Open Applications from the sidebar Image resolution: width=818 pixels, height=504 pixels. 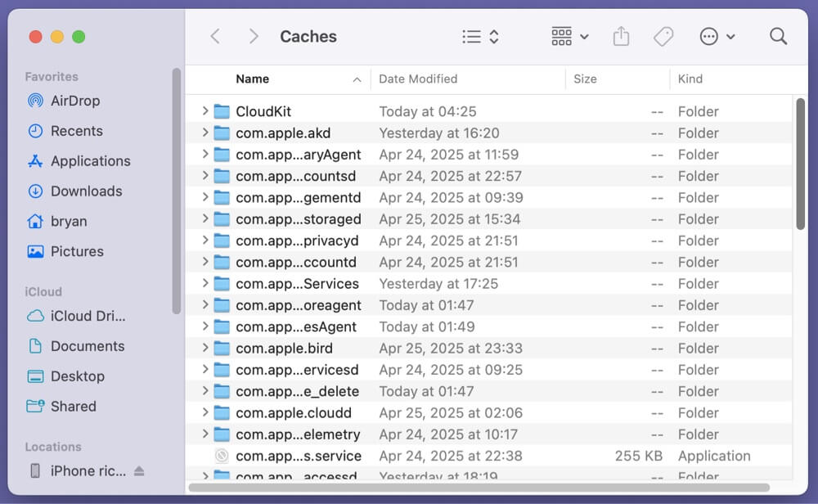[x=88, y=160]
